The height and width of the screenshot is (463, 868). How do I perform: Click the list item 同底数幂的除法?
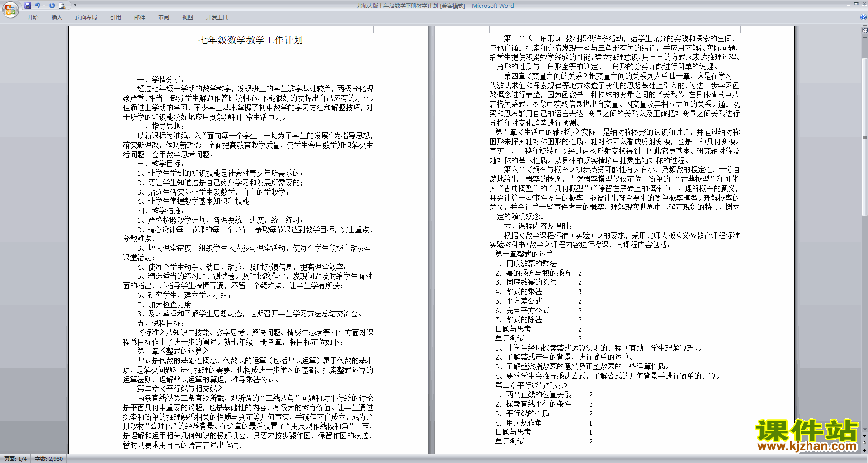pos(531,282)
